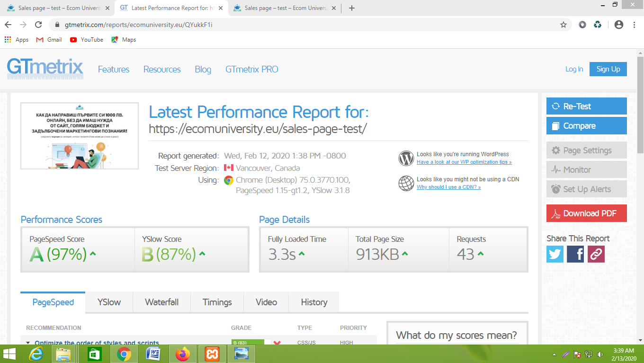Switch to the Waterfall tab
The height and width of the screenshot is (363, 644).
161,302
